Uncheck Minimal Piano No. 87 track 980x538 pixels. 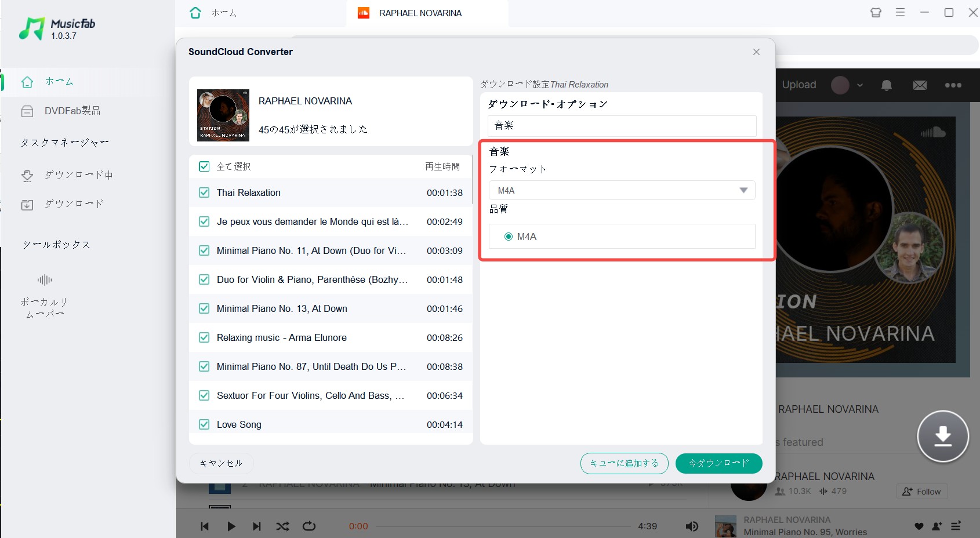tap(204, 366)
